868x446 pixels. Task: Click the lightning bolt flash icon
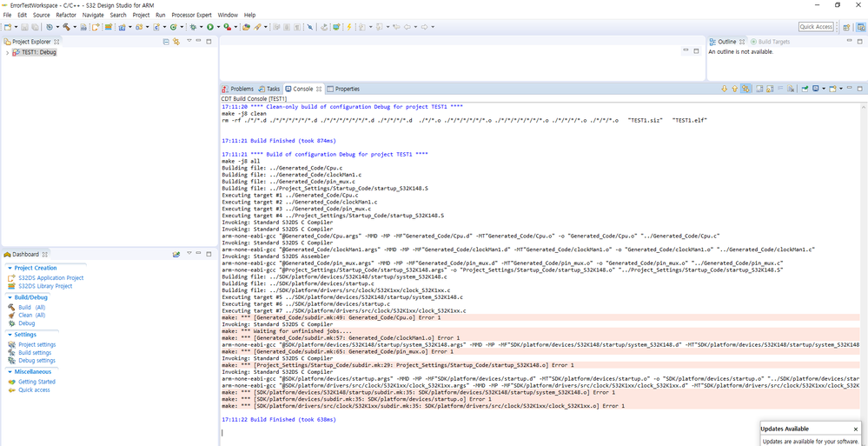[x=349, y=27]
